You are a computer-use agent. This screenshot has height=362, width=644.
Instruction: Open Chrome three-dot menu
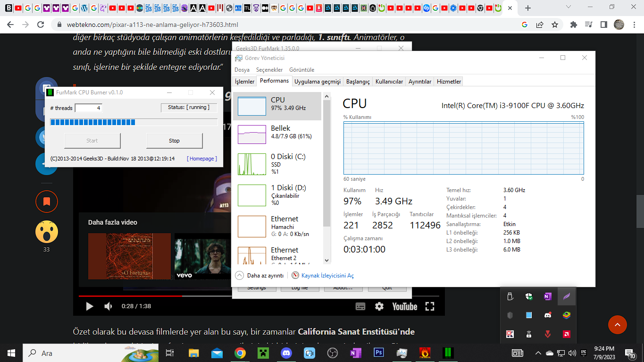[634, 25]
